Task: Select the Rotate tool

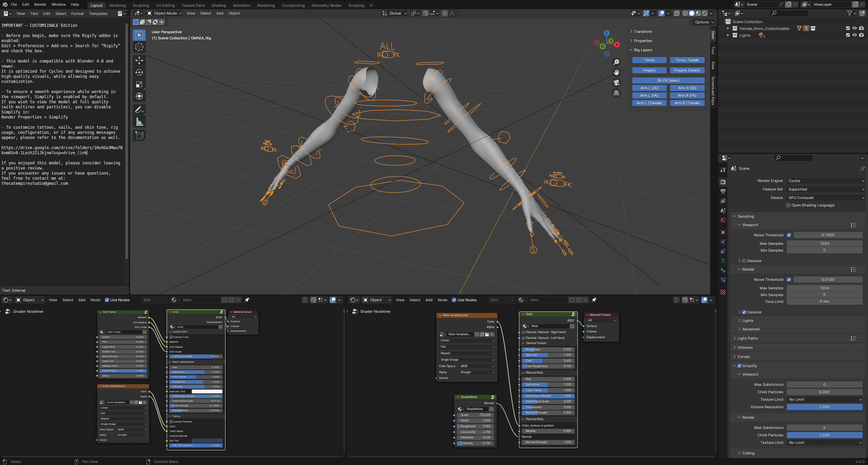Action: (139, 72)
